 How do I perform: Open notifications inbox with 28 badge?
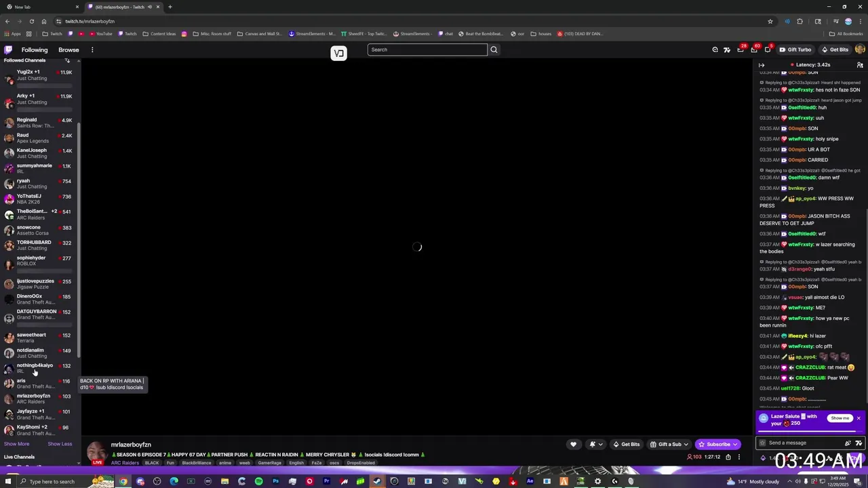click(741, 49)
